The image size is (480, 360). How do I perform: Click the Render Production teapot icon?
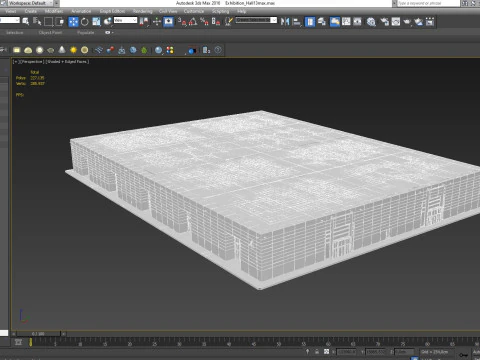(x=407, y=22)
